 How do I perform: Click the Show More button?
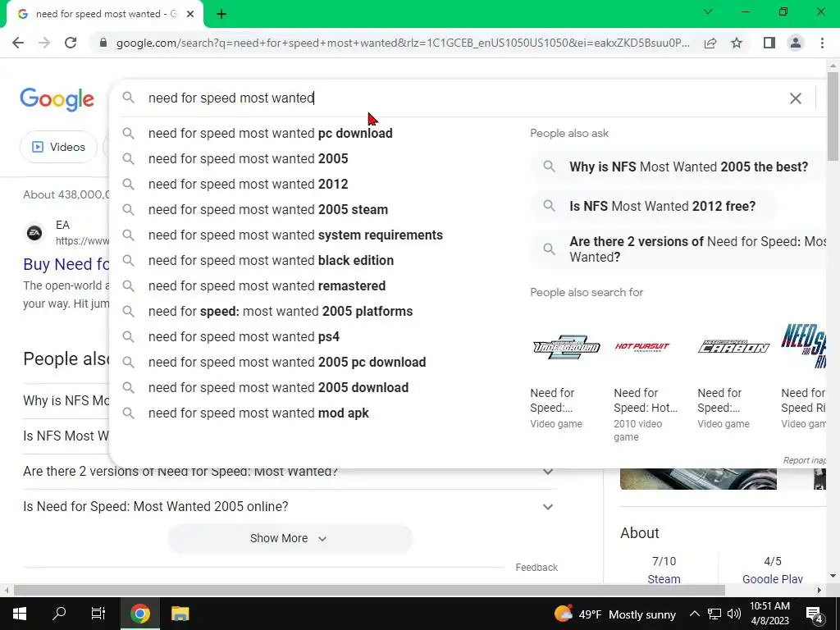290,538
